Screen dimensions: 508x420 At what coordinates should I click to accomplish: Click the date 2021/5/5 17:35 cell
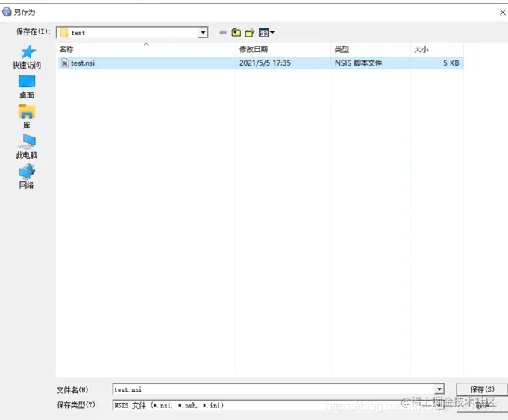[x=265, y=63]
